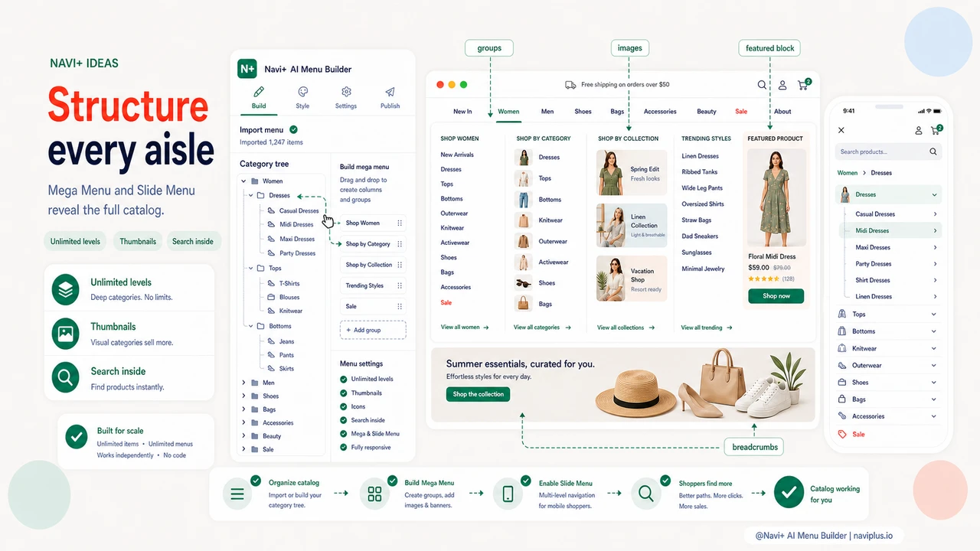Open the View all women link

coord(465,328)
